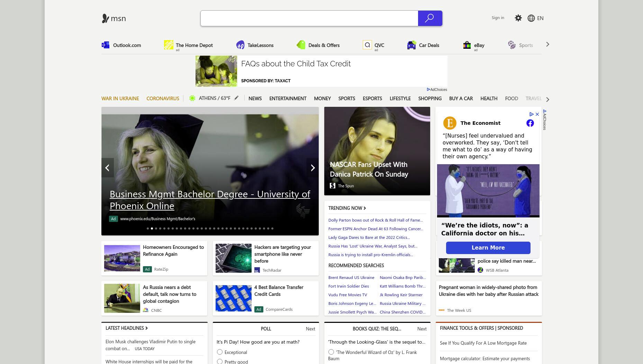The image size is (643, 364).
Task: Go to the Next poll
Action: pos(310,329)
